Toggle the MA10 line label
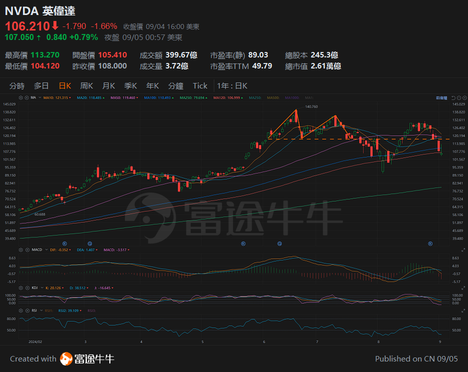 (x=57, y=98)
